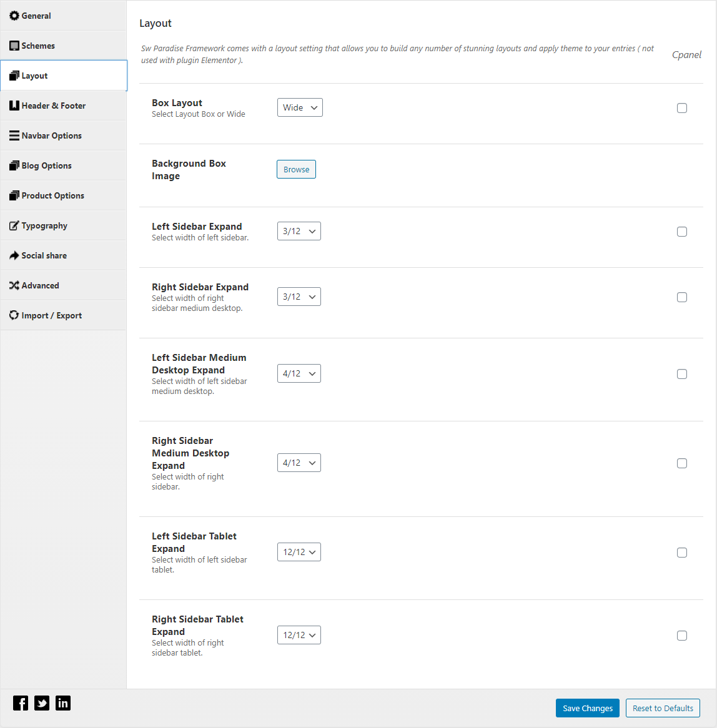
Task: Click the Advanced shuffle icon
Action: [x=14, y=285]
